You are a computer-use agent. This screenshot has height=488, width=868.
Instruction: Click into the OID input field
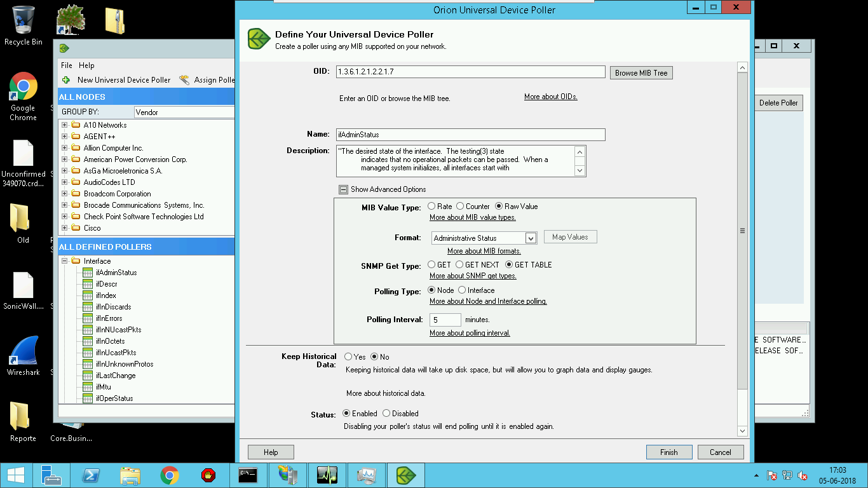(x=471, y=72)
